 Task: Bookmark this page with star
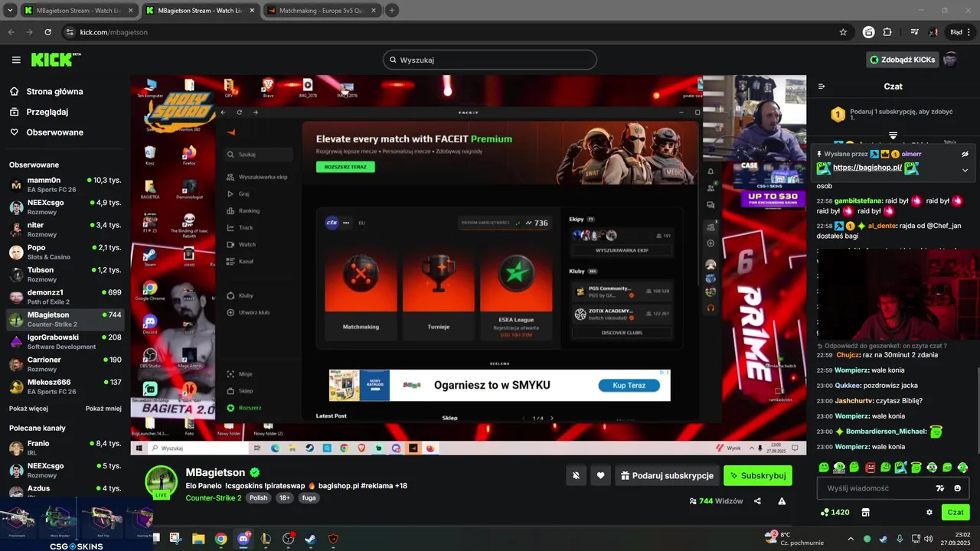point(843,32)
